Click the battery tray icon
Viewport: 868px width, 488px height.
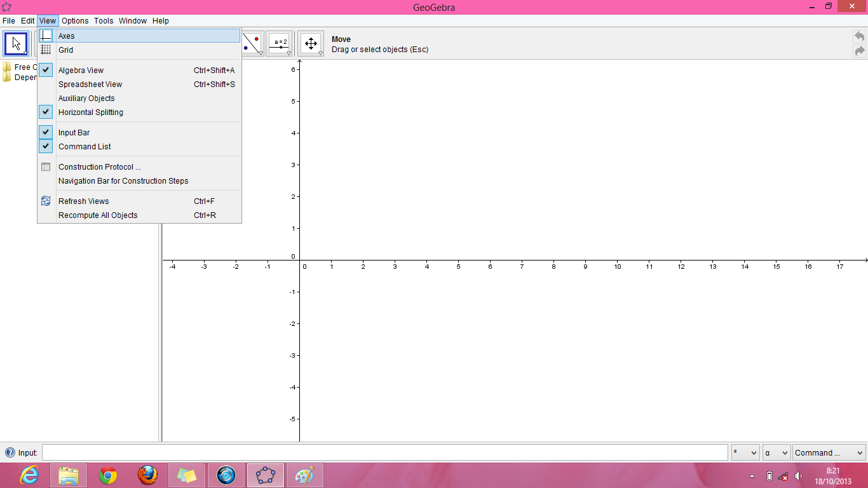(x=770, y=476)
